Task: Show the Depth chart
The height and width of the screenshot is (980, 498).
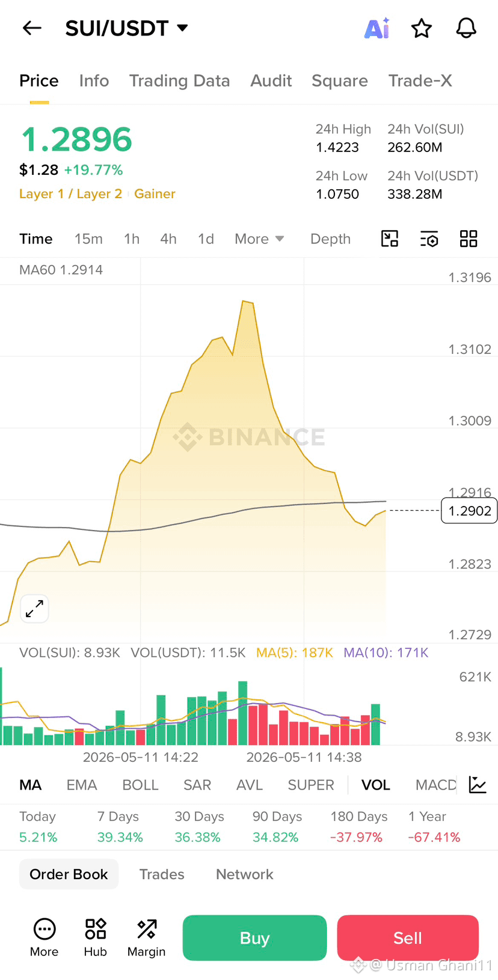Action: [330, 239]
